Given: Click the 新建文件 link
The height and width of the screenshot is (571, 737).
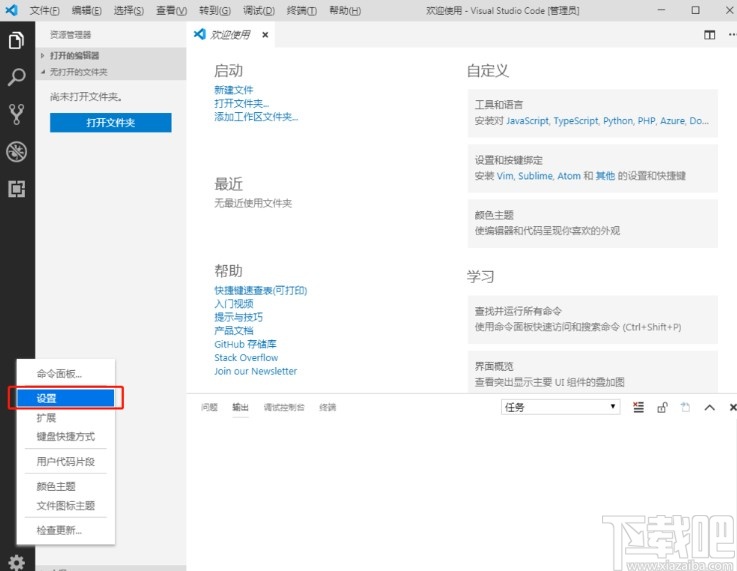Looking at the screenshot, I should tap(234, 90).
